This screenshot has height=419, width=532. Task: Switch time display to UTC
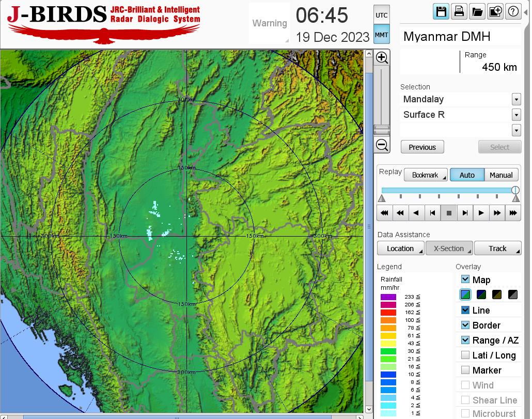pyautogui.click(x=381, y=15)
